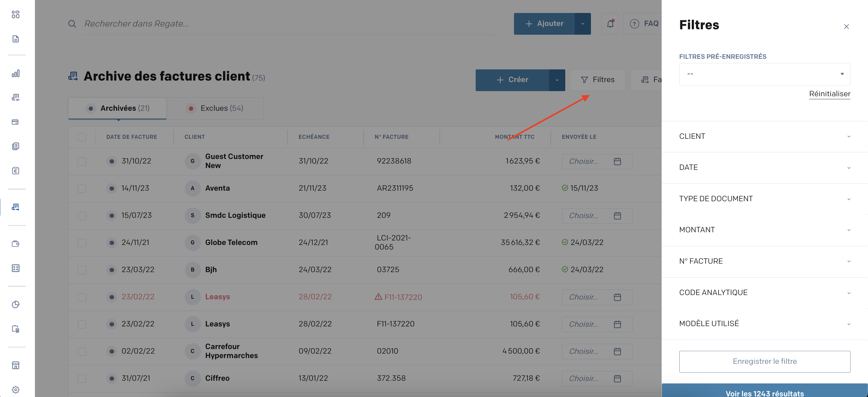The width and height of the screenshot is (868, 397).
Task: Open calendar icon for Smdc Logistique row
Action: tap(617, 215)
